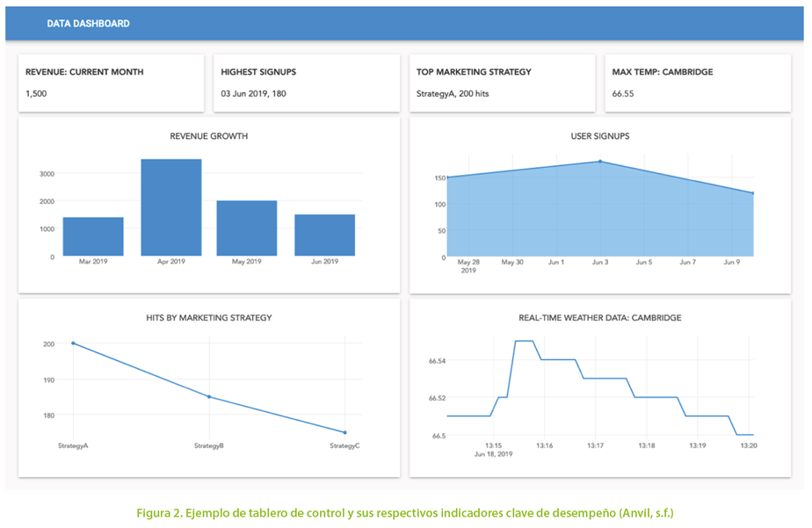Click the 13:17 tick label on weather chart
This screenshot has width=812, height=528.
coord(595,446)
